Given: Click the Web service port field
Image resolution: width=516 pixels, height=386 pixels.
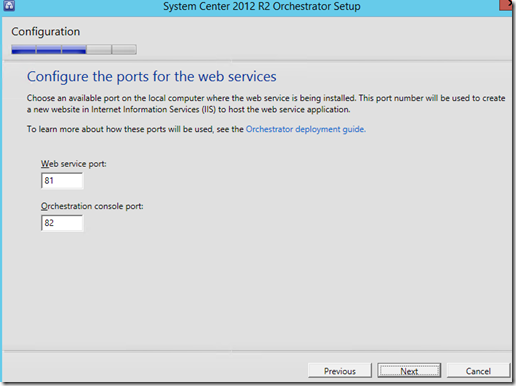Looking at the screenshot, I should (62, 181).
